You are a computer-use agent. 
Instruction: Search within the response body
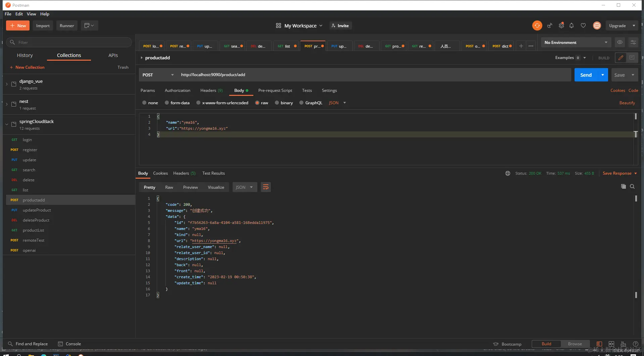632,186
